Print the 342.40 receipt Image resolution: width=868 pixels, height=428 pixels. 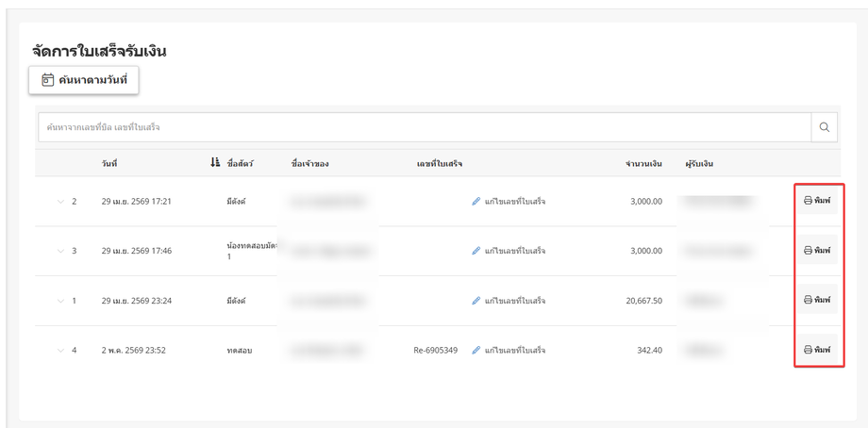817,349
